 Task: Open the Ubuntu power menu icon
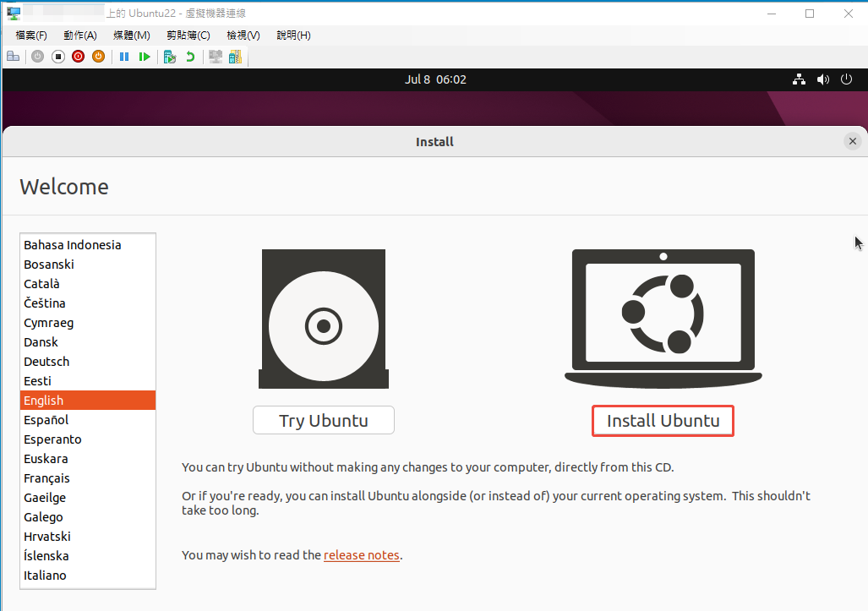[x=846, y=79]
